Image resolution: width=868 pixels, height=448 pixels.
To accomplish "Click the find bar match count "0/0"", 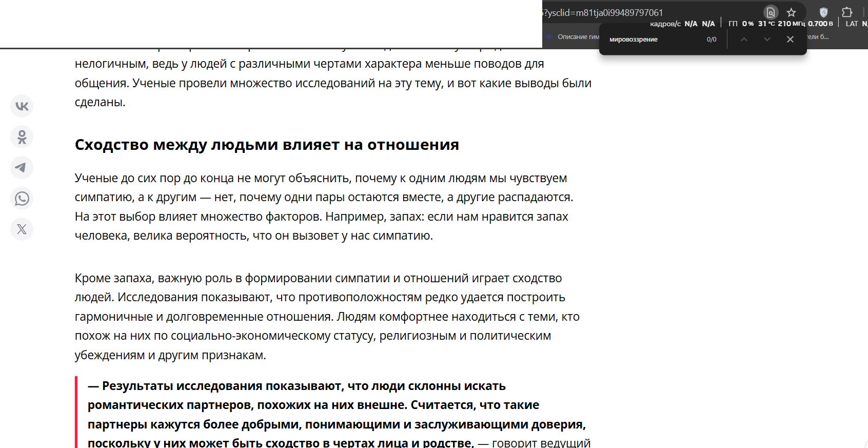I will (x=712, y=40).
